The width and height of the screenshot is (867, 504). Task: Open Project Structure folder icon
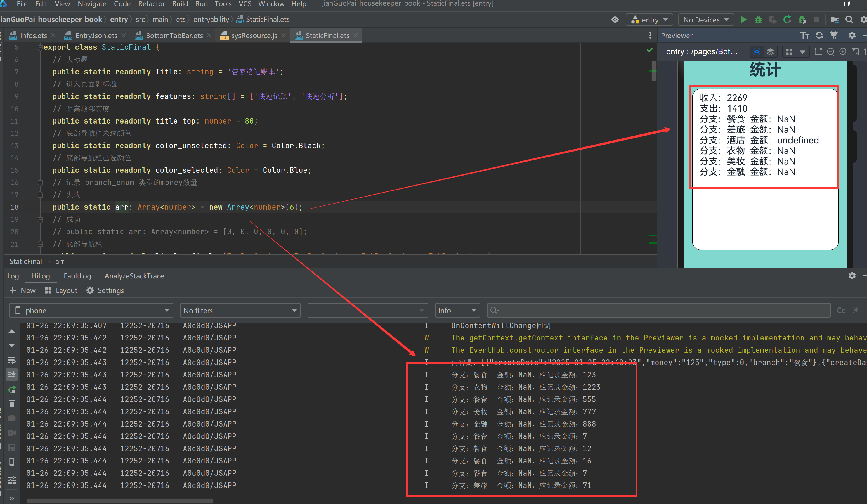pos(834,20)
